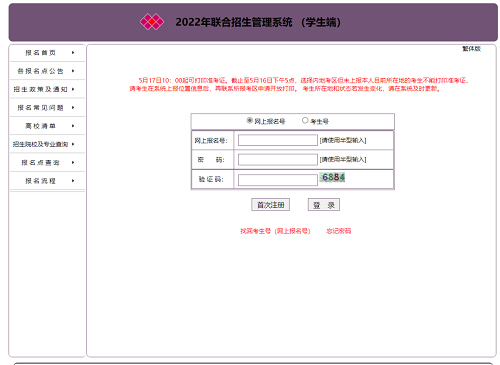Select the 考生号 radio button
The width and height of the screenshot is (500, 365).
[305, 120]
